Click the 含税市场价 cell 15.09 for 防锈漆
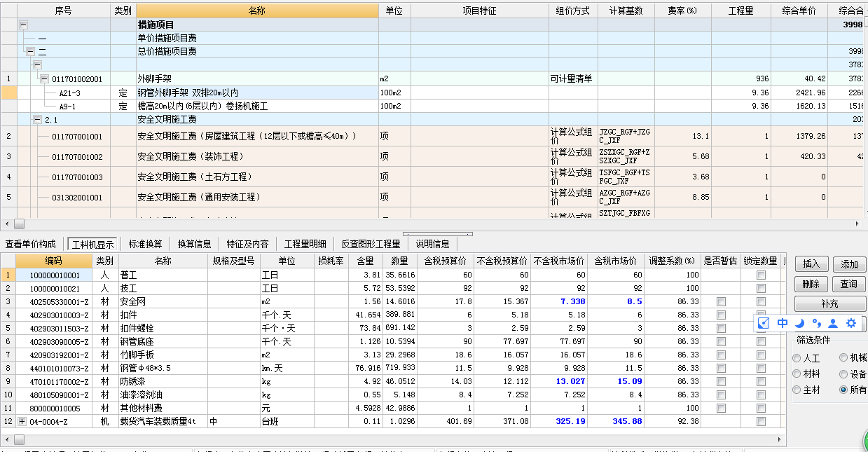This screenshot has width=868, height=452. (616, 381)
